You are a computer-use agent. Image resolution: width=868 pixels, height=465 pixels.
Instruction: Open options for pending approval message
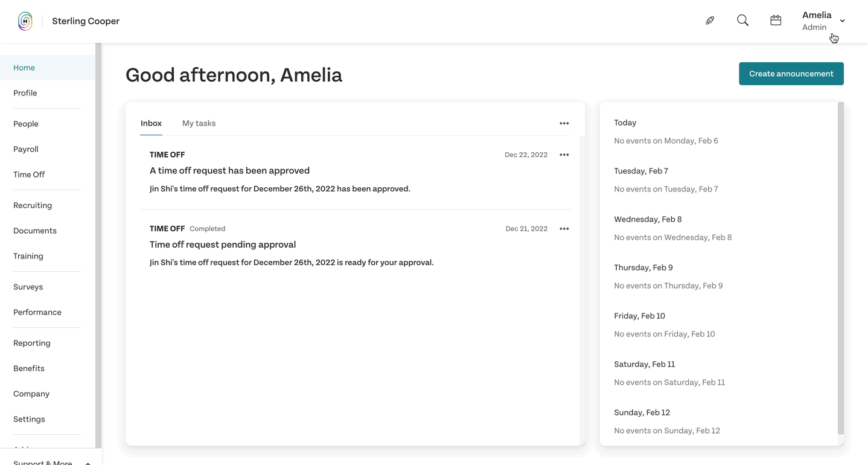[x=564, y=229]
